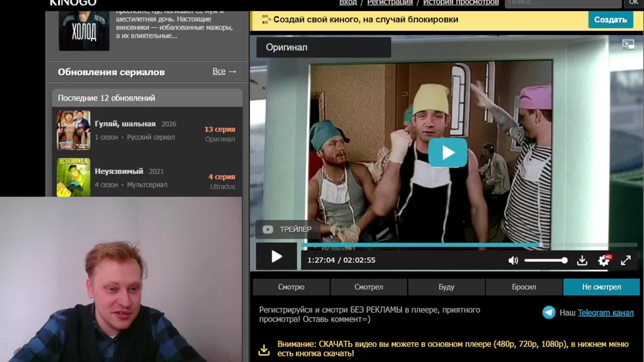This screenshot has height=362, width=644.
Task: Click the Telegram paper plane icon
Action: point(549,313)
